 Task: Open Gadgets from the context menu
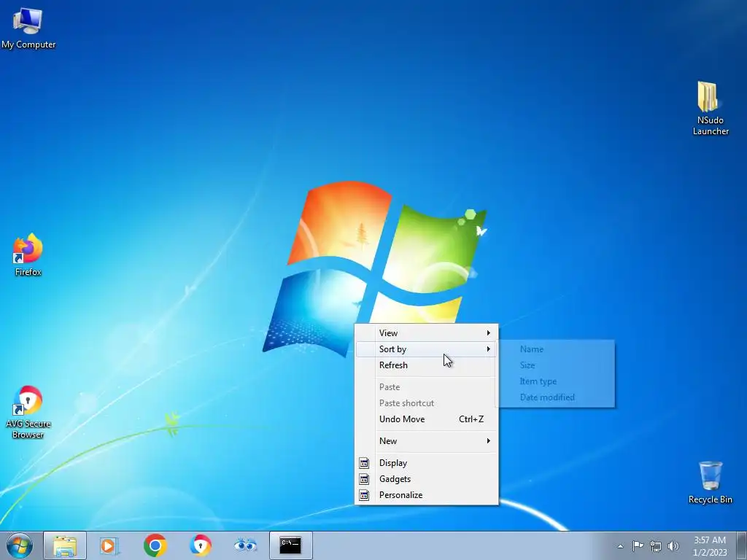[x=427, y=479]
